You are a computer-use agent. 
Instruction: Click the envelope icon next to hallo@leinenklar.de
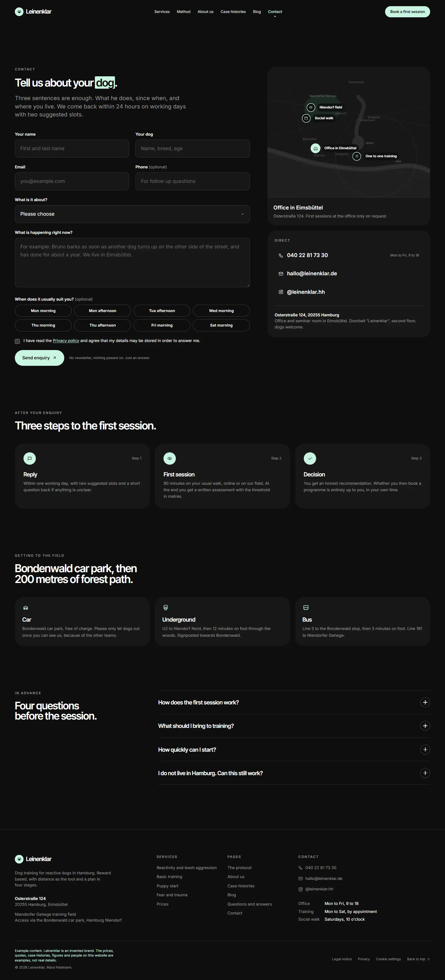tap(281, 274)
